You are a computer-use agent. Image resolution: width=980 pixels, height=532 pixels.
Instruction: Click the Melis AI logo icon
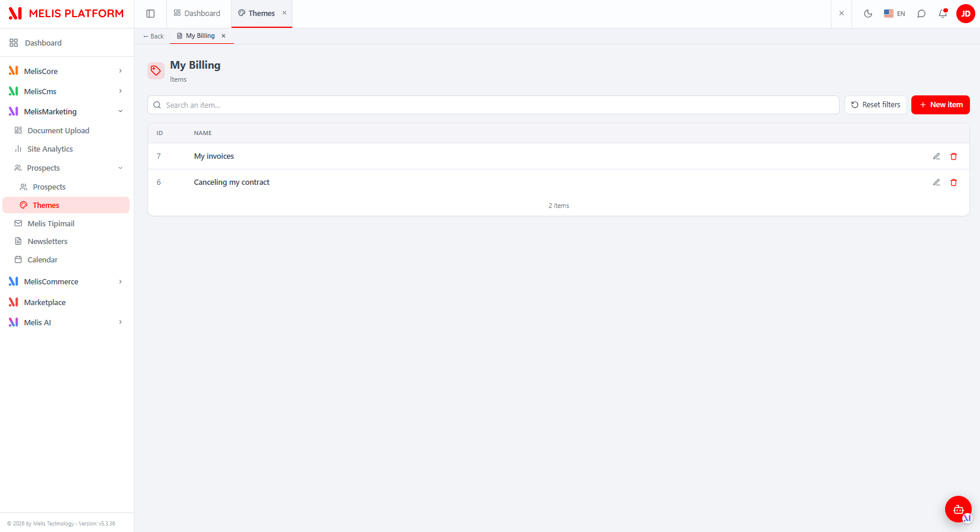coord(14,322)
